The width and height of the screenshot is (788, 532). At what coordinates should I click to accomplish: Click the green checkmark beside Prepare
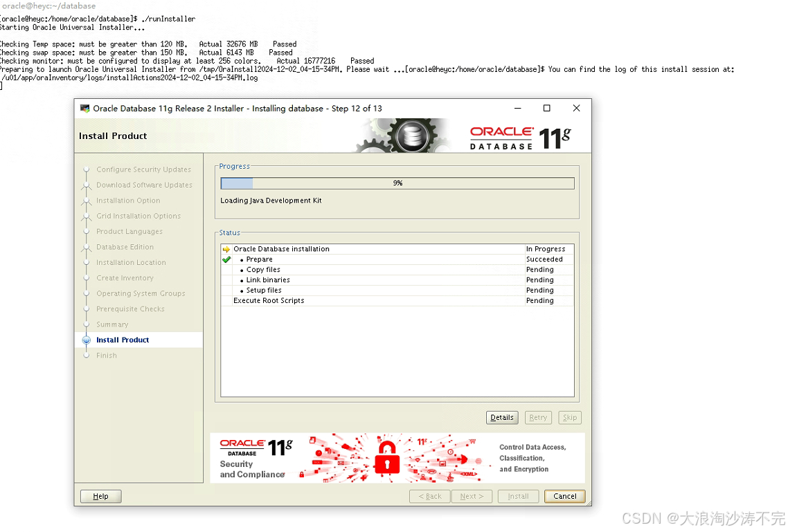point(226,259)
